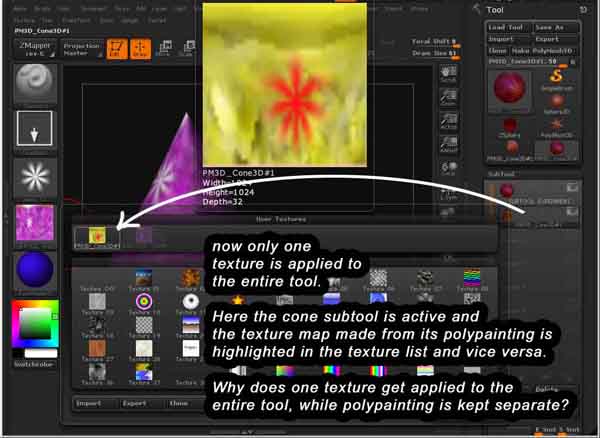Select the yellow flower user texture thumbnail

point(97,237)
